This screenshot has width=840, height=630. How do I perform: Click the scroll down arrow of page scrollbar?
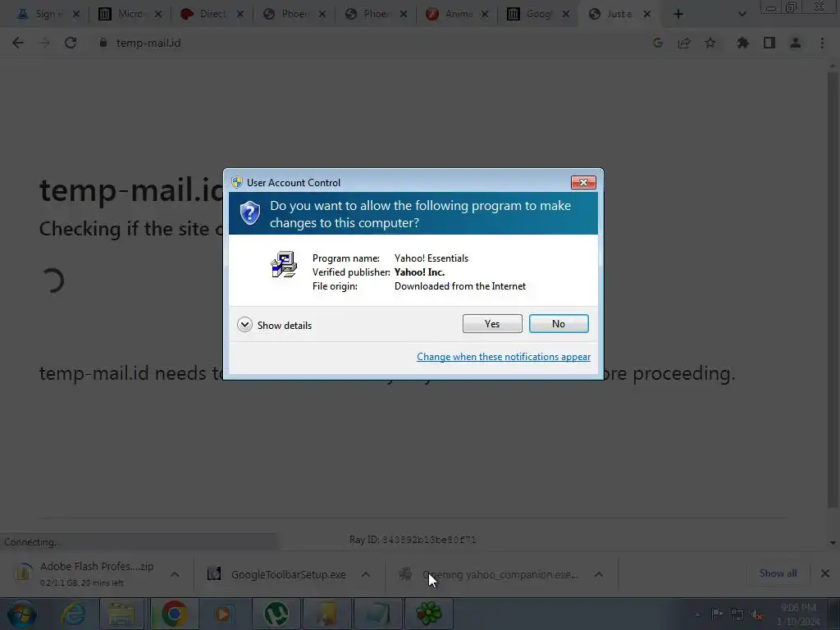[833, 543]
